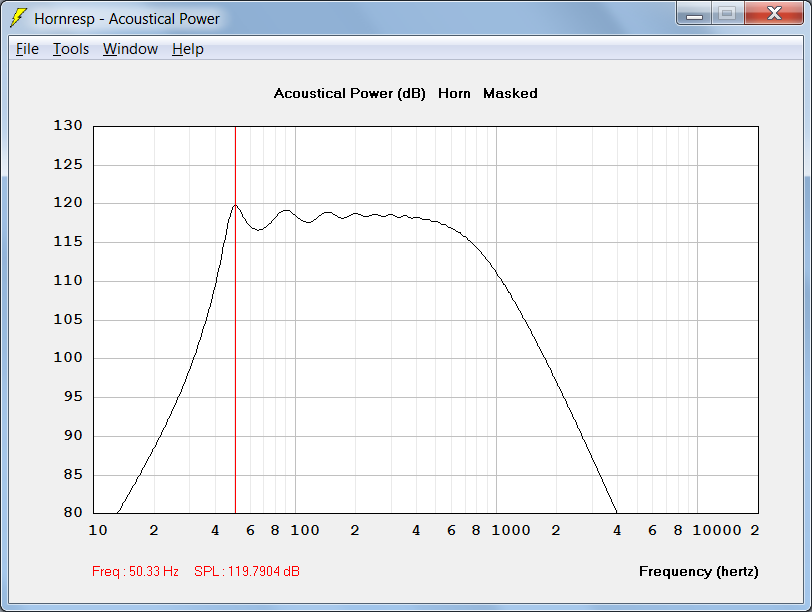Click the 'Hornresp - Acoustical Power' title text

tap(127, 19)
